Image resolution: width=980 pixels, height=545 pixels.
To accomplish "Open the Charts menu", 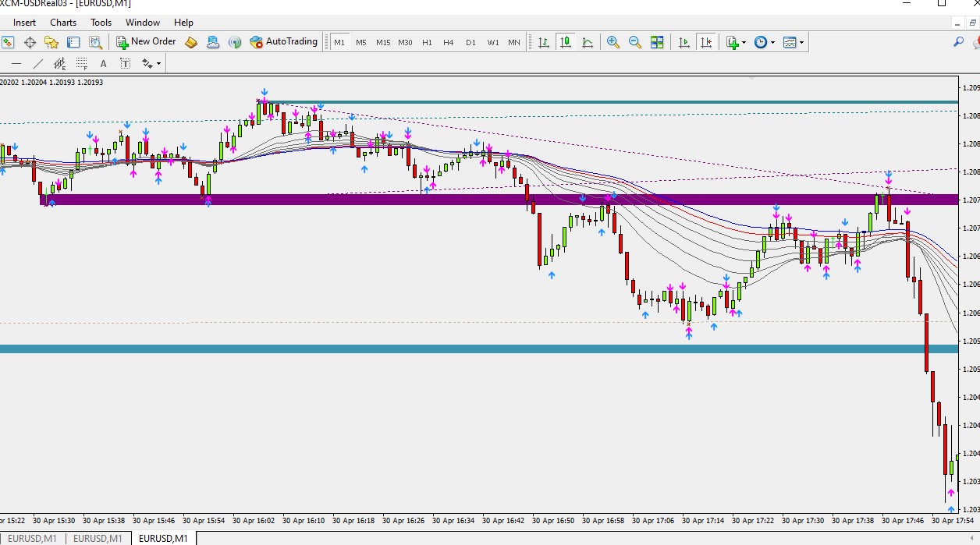I will [x=63, y=23].
